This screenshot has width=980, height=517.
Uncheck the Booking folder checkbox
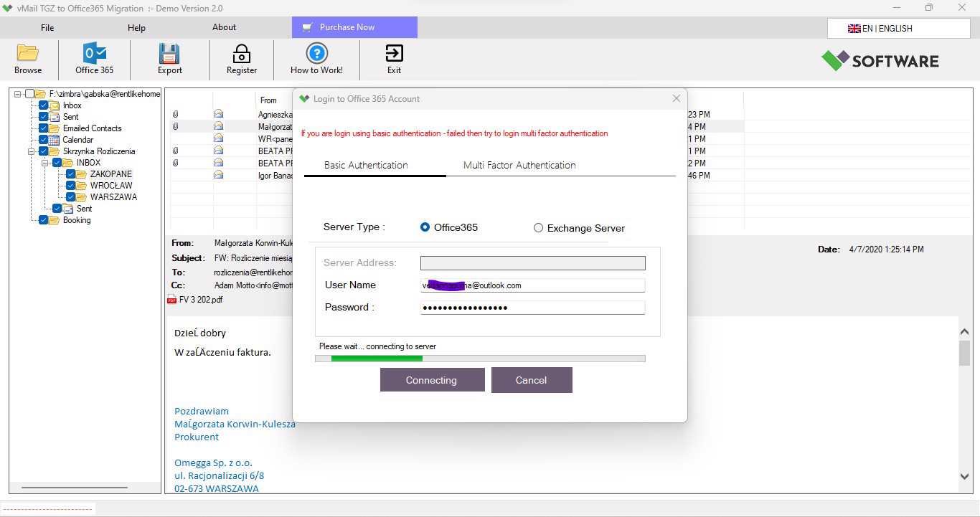(43, 220)
